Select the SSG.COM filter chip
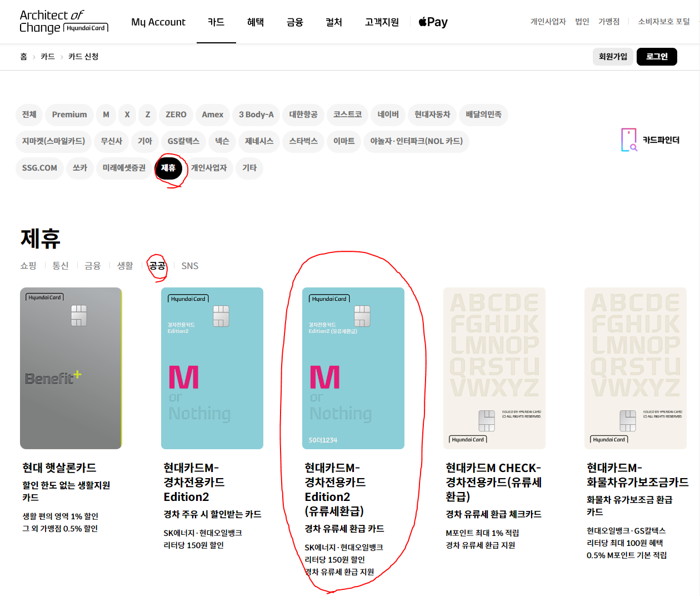 pos(39,168)
